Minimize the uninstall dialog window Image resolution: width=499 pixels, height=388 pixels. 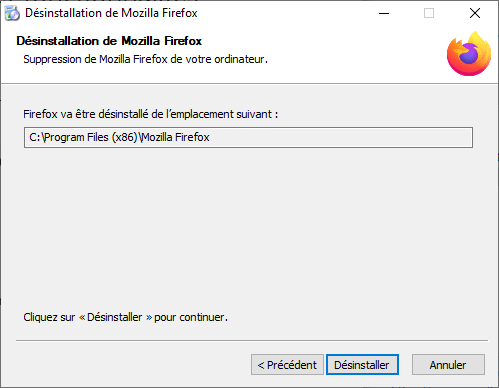pyautogui.click(x=384, y=13)
